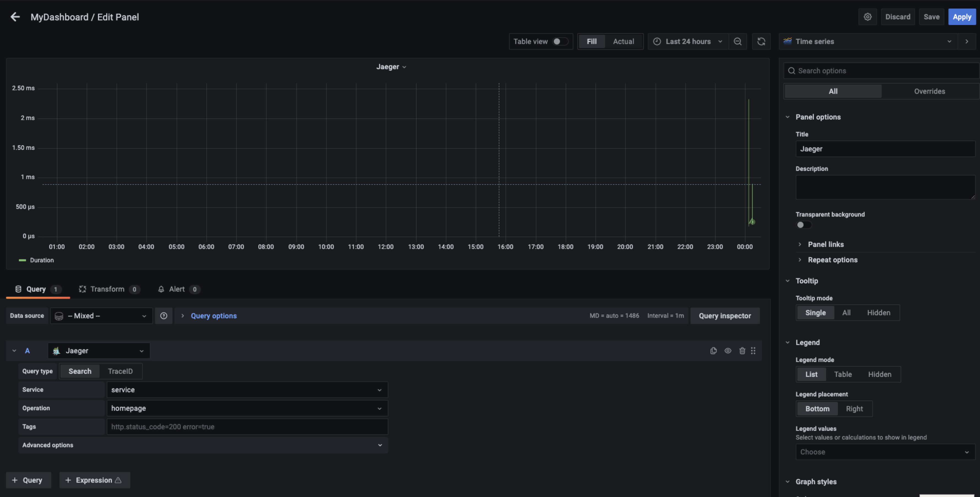Open data source help icon
This screenshot has height=497, width=980.
[x=164, y=316]
